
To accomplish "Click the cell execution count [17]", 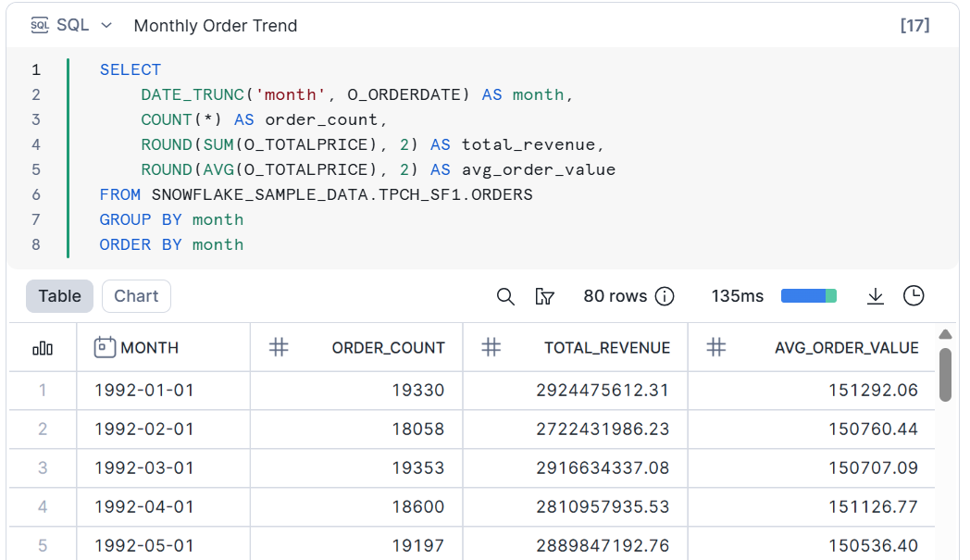I will pyautogui.click(x=914, y=26).
